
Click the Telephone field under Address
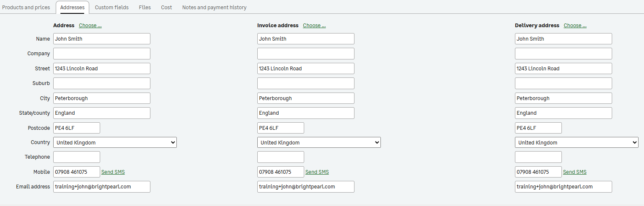pos(77,157)
